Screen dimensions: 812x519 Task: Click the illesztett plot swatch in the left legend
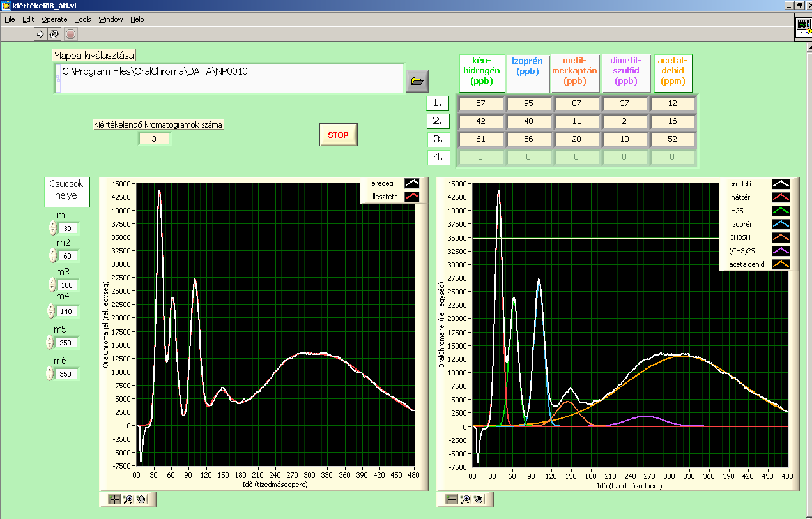412,197
